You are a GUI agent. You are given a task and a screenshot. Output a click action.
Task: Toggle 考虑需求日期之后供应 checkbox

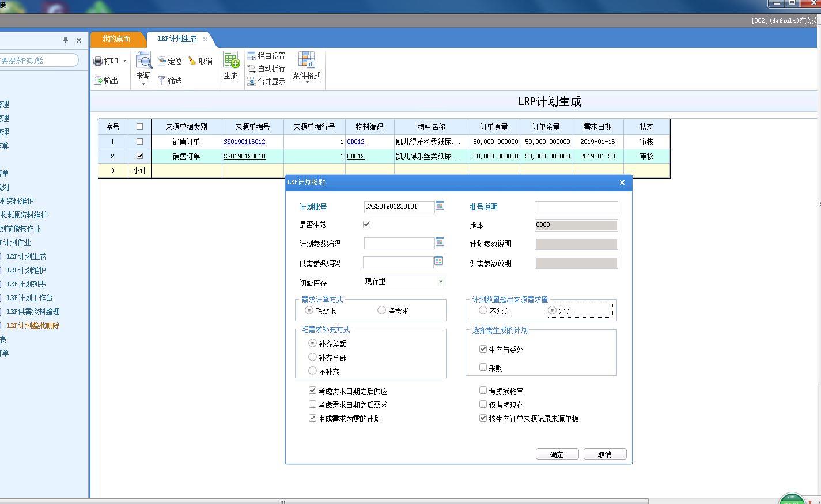pos(312,390)
